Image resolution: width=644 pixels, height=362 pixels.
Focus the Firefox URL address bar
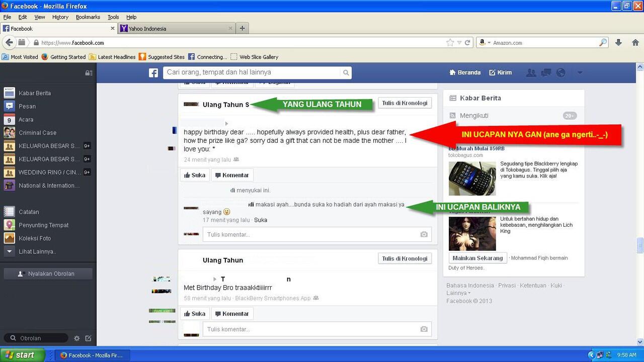tap(242, 43)
